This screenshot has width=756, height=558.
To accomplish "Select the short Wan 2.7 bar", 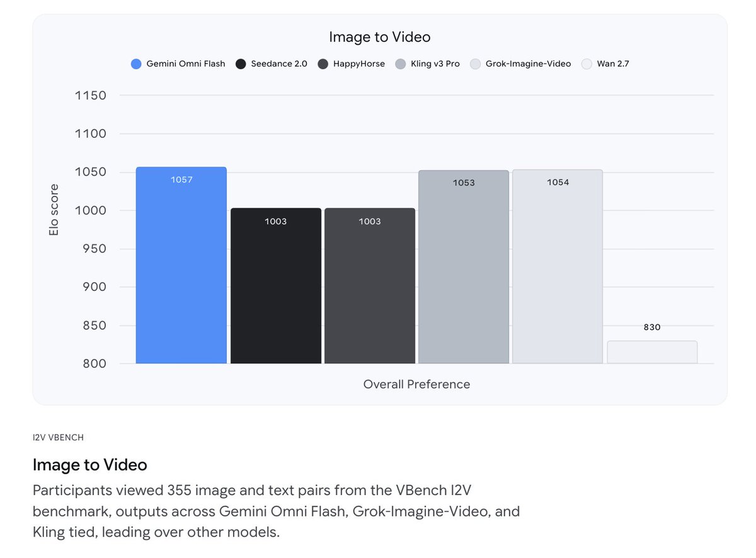I will click(x=652, y=352).
